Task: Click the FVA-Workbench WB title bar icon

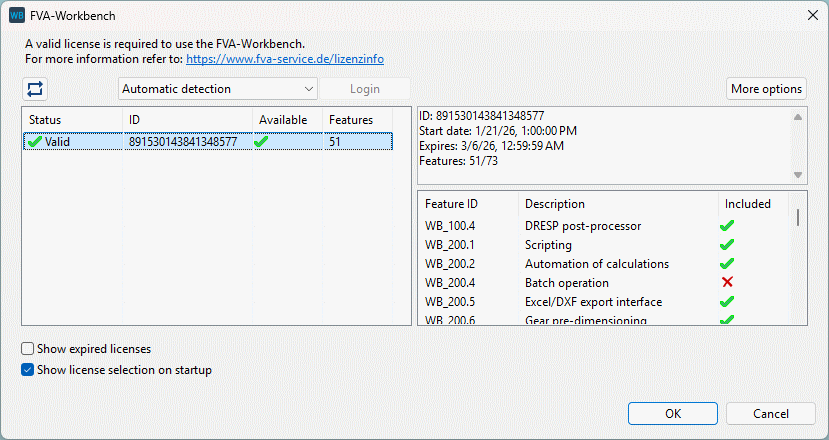Action: (x=17, y=15)
